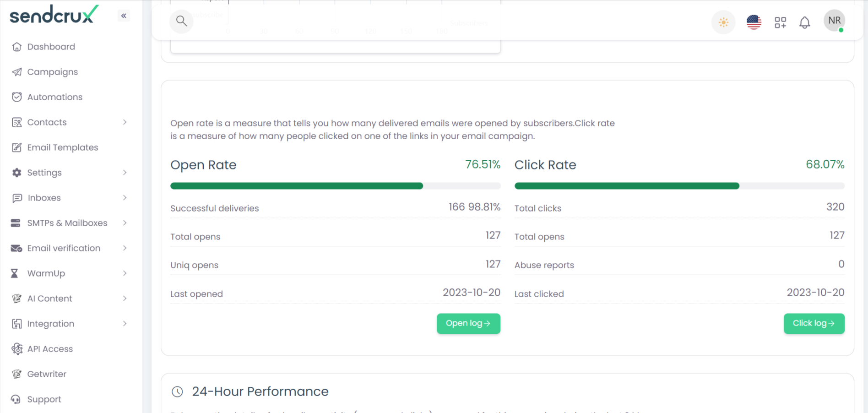Viewport: 868px width, 413px height.
Task: Open Email Templates menu item
Action: 62,147
